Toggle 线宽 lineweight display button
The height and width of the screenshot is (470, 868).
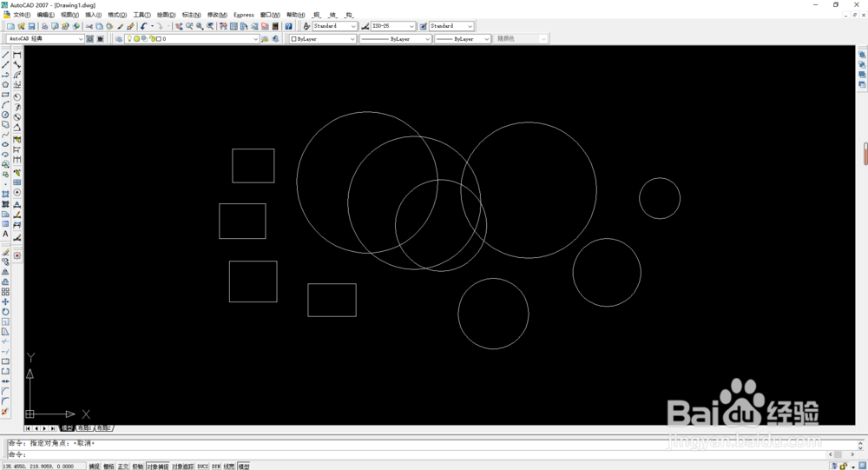tap(229, 467)
